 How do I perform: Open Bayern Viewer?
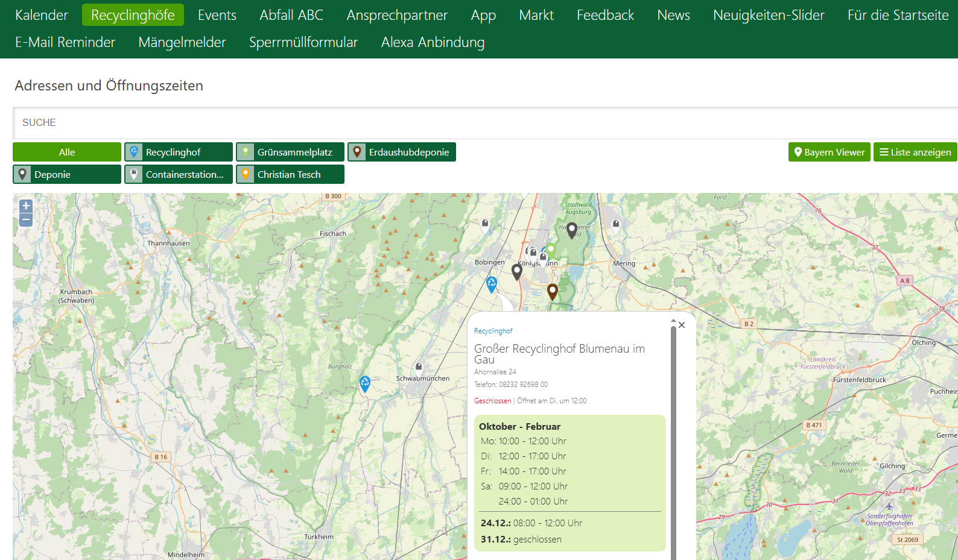click(x=829, y=152)
